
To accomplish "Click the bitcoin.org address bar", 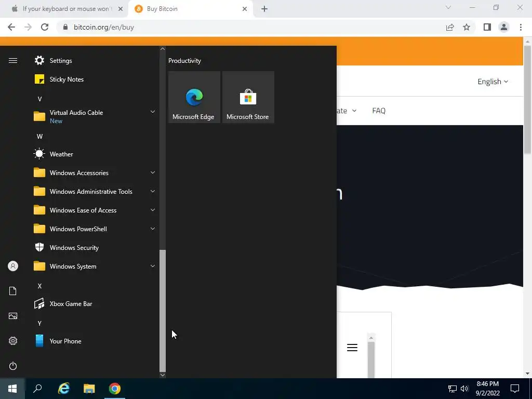I will [x=251, y=27].
